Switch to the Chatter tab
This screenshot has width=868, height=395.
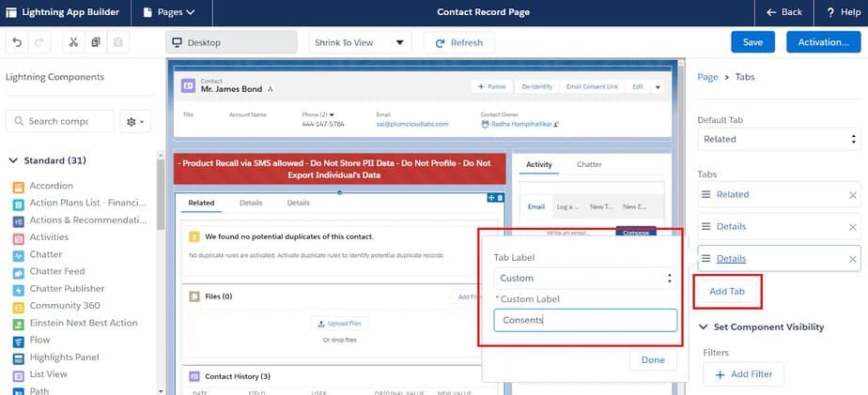click(x=589, y=164)
